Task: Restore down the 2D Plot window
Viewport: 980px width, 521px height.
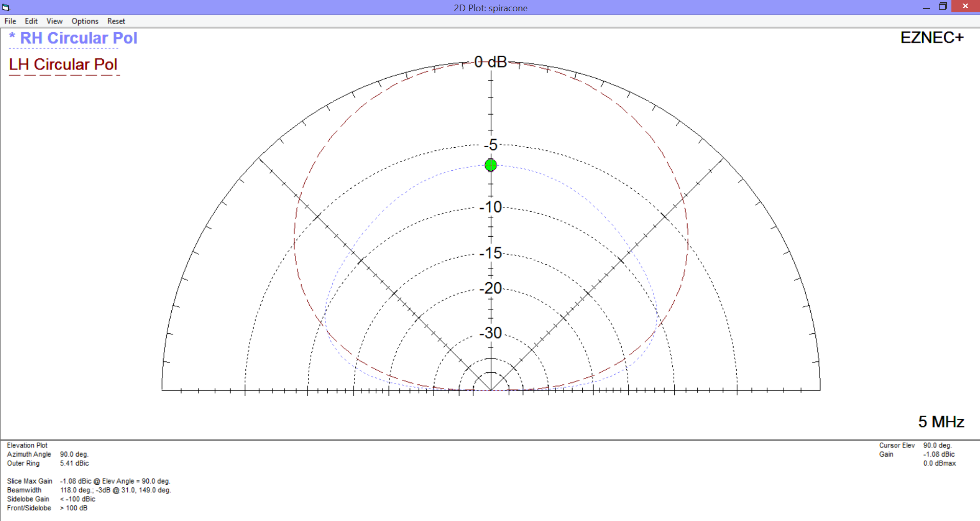Action: pos(943,7)
